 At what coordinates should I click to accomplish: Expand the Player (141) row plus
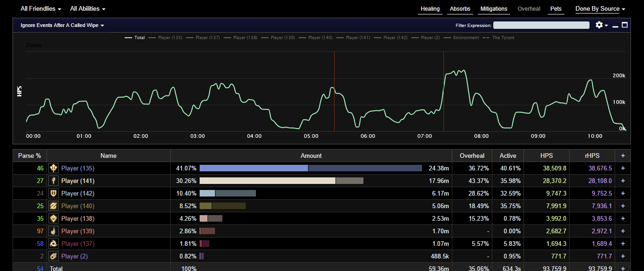tap(623, 181)
